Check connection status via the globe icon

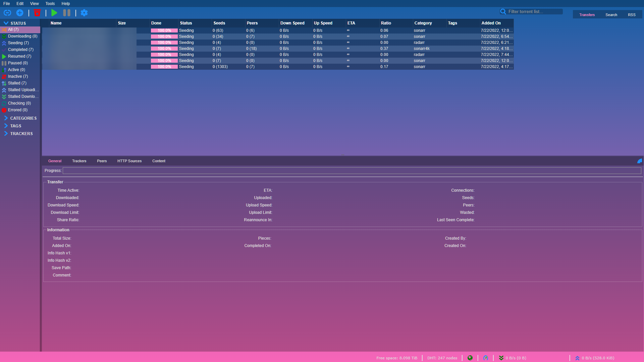pyautogui.click(x=470, y=358)
